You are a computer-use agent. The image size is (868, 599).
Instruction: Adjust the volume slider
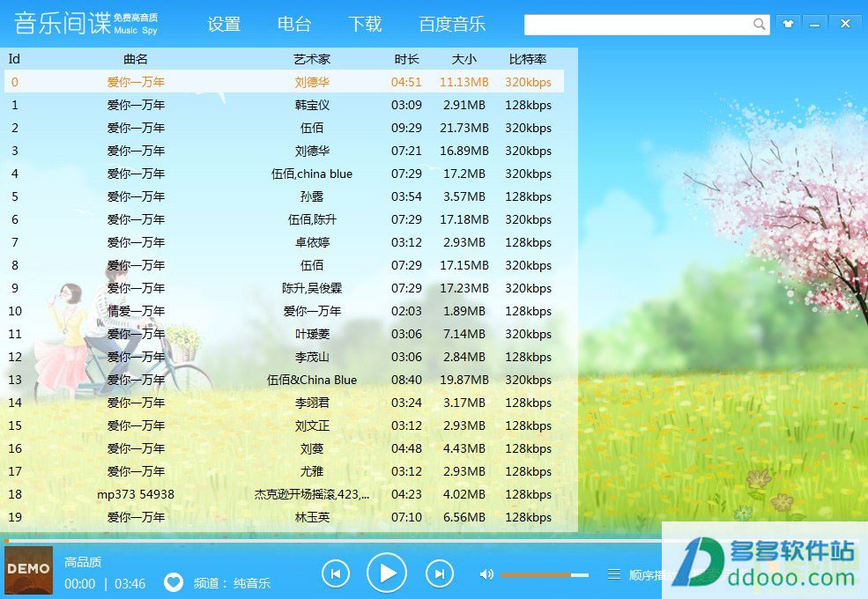[x=545, y=574]
